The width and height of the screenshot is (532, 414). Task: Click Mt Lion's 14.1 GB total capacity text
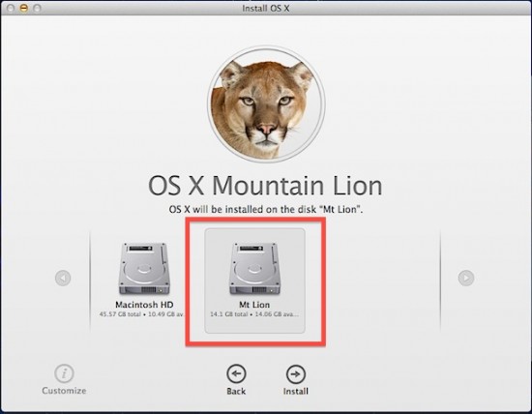coord(228,314)
